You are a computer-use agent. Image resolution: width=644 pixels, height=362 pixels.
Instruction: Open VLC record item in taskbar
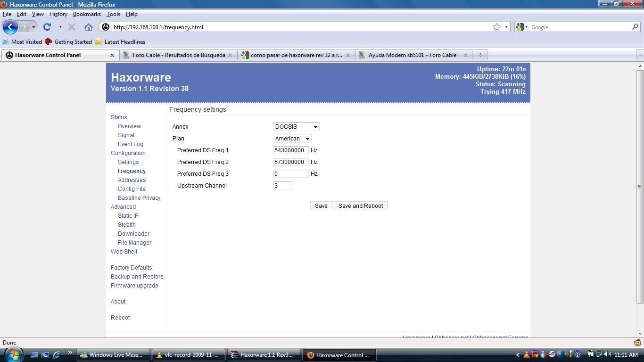pyautogui.click(x=188, y=355)
